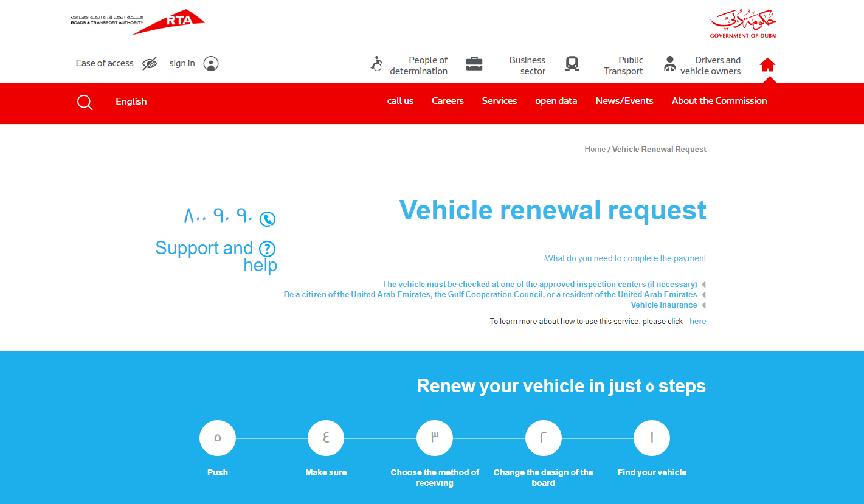The width and height of the screenshot is (864, 504).
Task: Click the Vehicle insurance requirement text
Action: pyautogui.click(x=664, y=305)
